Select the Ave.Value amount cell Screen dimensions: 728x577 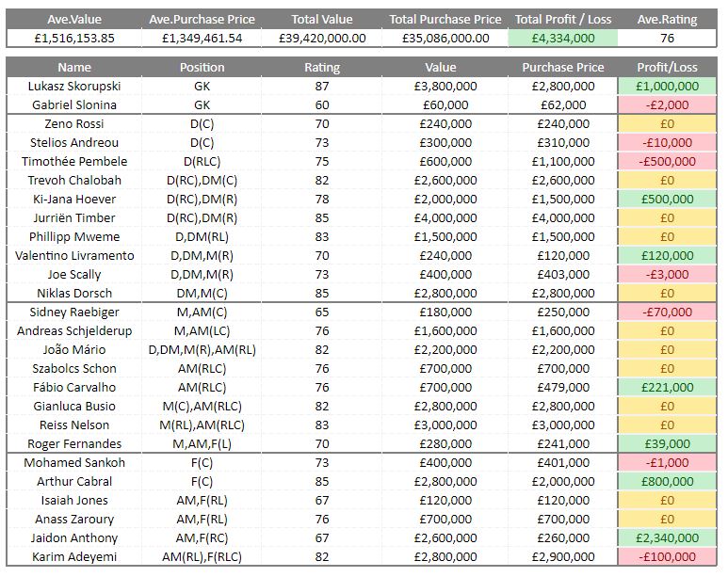click(73, 38)
